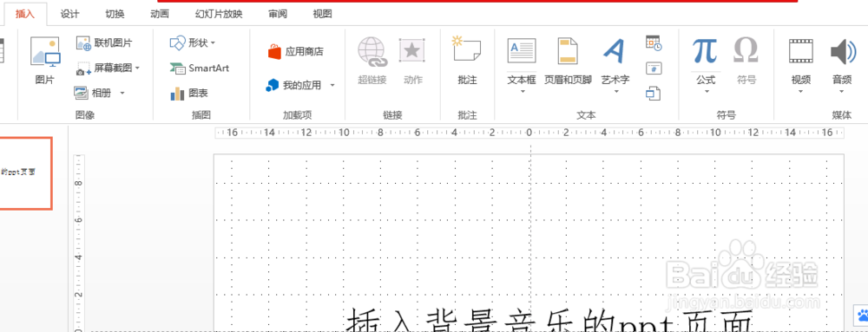The width and height of the screenshot is (868, 332).
Task: Open the 插入 ribbon tab
Action: [25, 15]
